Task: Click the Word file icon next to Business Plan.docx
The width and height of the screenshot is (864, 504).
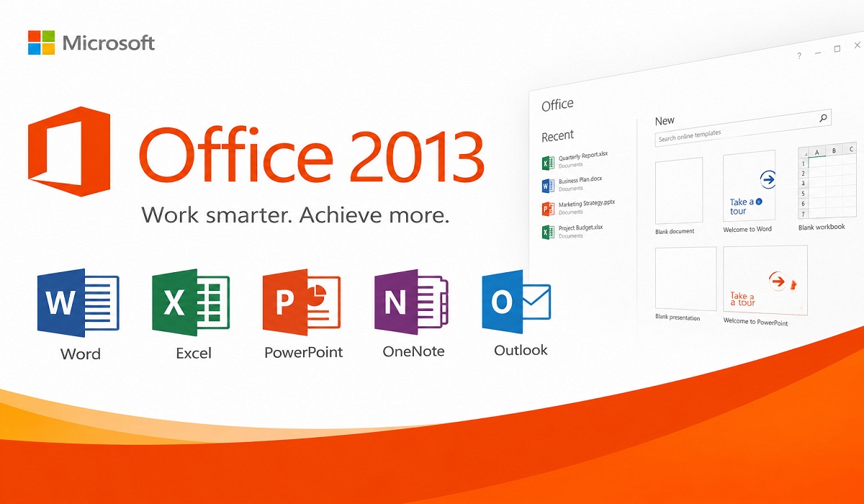Action: (546, 185)
